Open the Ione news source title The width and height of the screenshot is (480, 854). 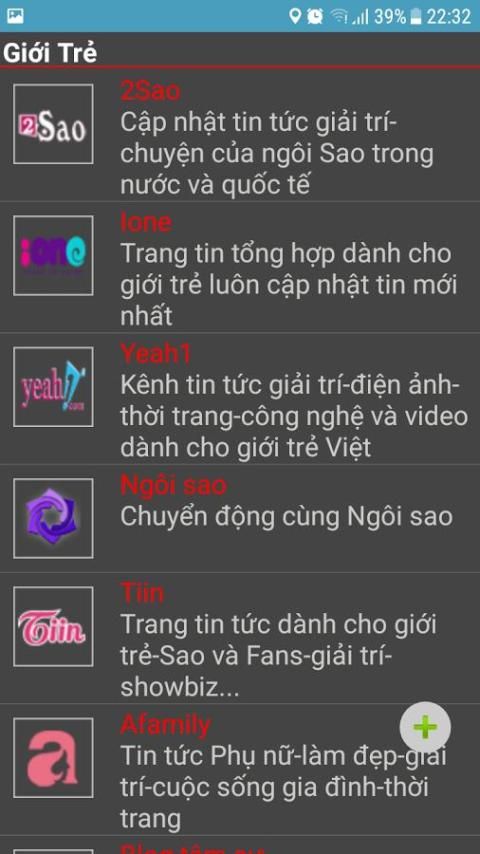point(145,223)
